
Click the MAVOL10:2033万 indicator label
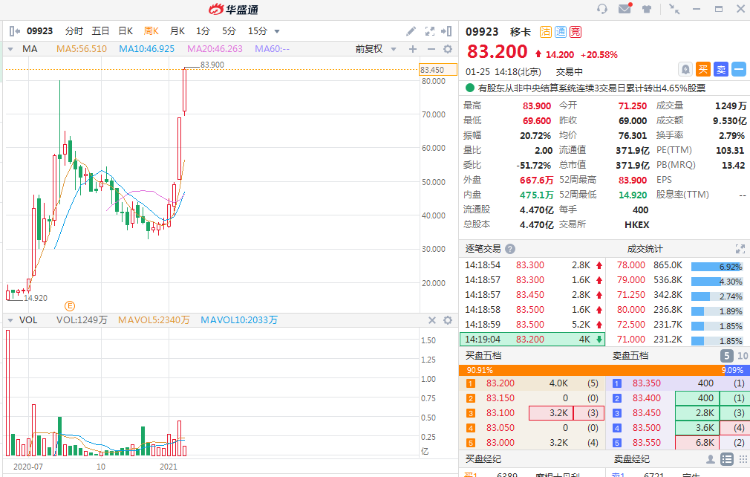click(239, 320)
